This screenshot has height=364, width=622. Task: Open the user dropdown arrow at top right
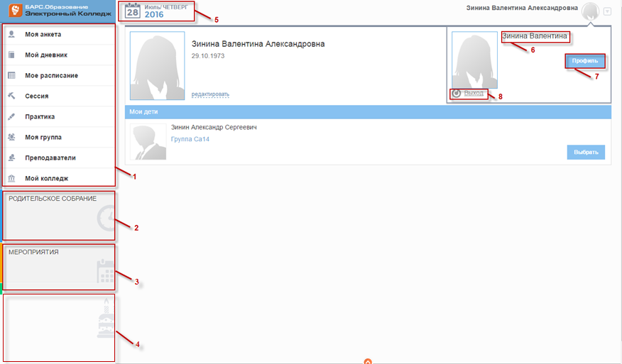click(607, 11)
